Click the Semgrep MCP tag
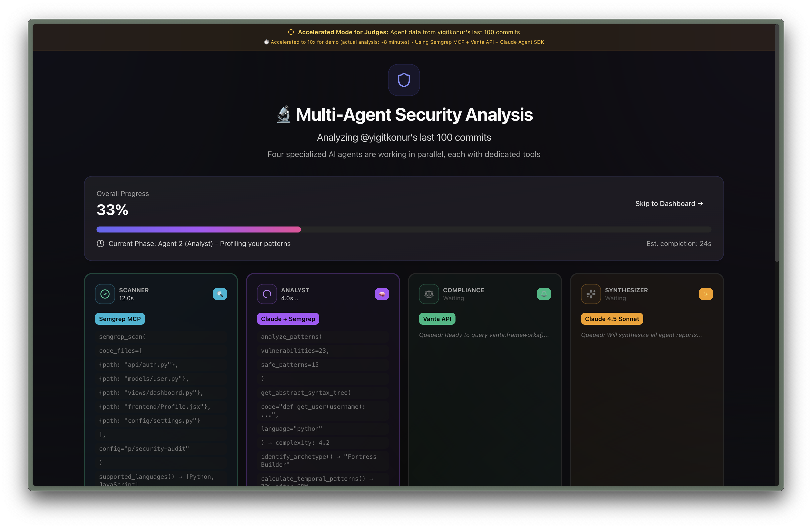 120,319
